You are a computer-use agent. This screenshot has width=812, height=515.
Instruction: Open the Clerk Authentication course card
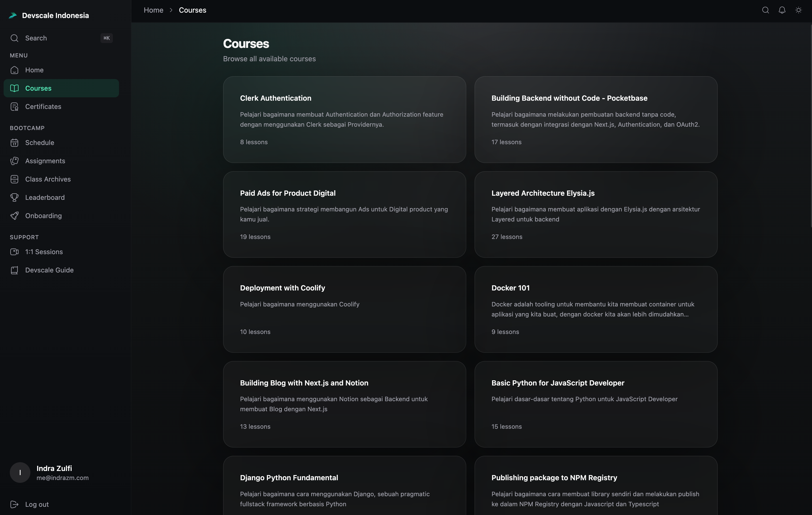(x=344, y=120)
